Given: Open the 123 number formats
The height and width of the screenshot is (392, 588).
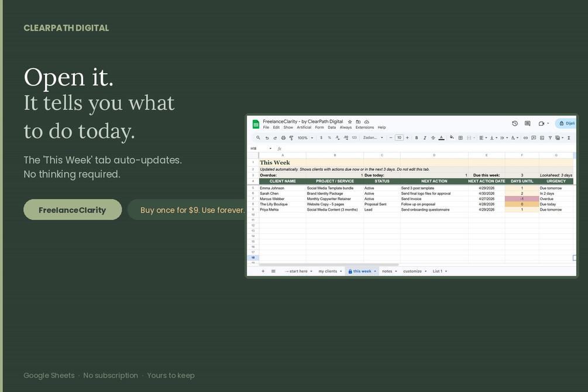Looking at the screenshot, I should 354,137.
